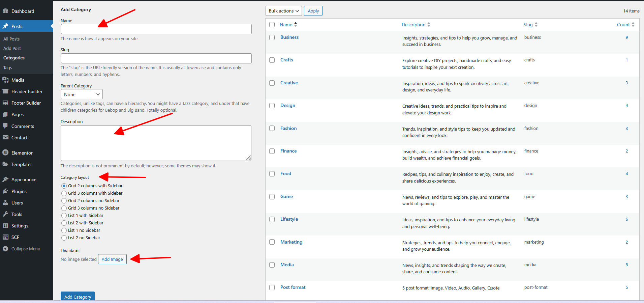The height and width of the screenshot is (303, 644).
Task: Open Comments via its speech bubble icon
Action: click(x=5, y=126)
